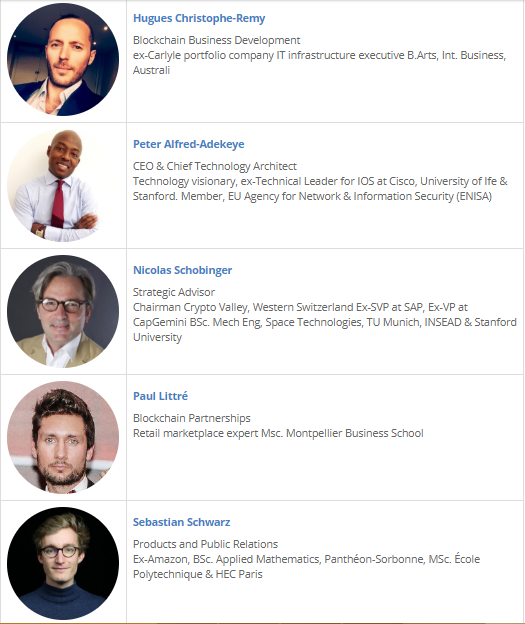
Task: Select the 'Blockchain Partnerships' role text
Action: pyautogui.click(x=192, y=418)
